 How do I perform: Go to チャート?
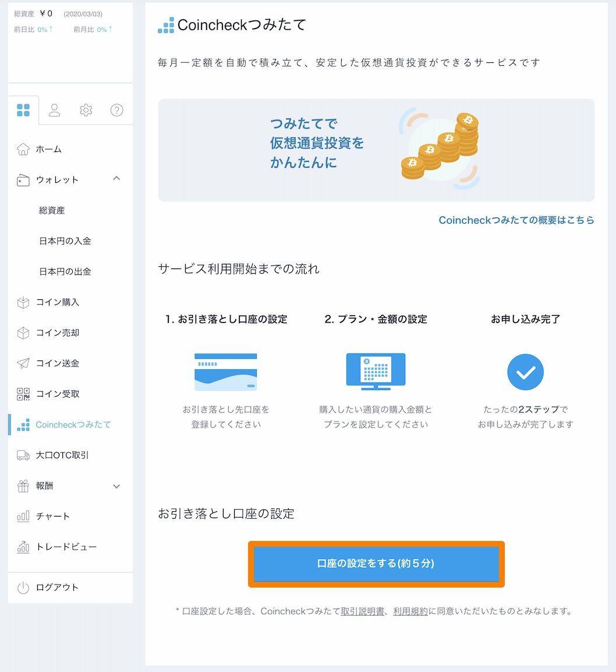pyautogui.click(x=52, y=517)
